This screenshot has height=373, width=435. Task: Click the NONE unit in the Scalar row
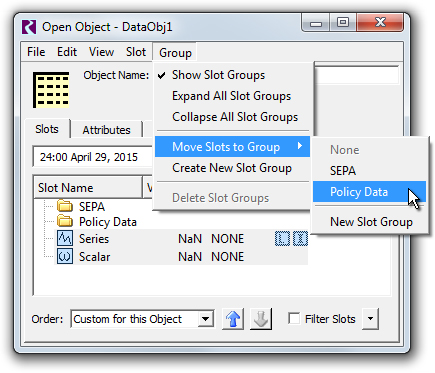pos(228,257)
